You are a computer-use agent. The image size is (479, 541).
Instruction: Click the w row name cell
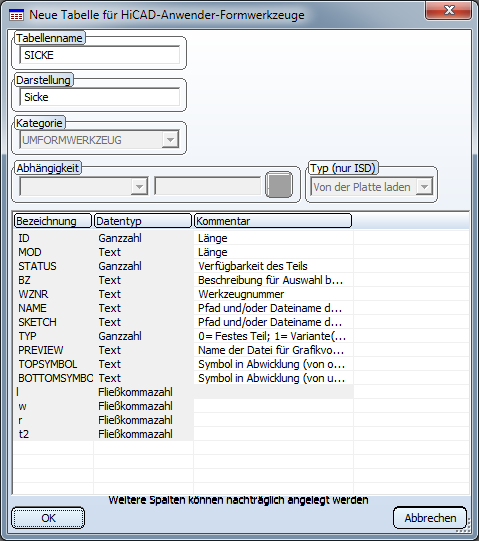coord(53,406)
